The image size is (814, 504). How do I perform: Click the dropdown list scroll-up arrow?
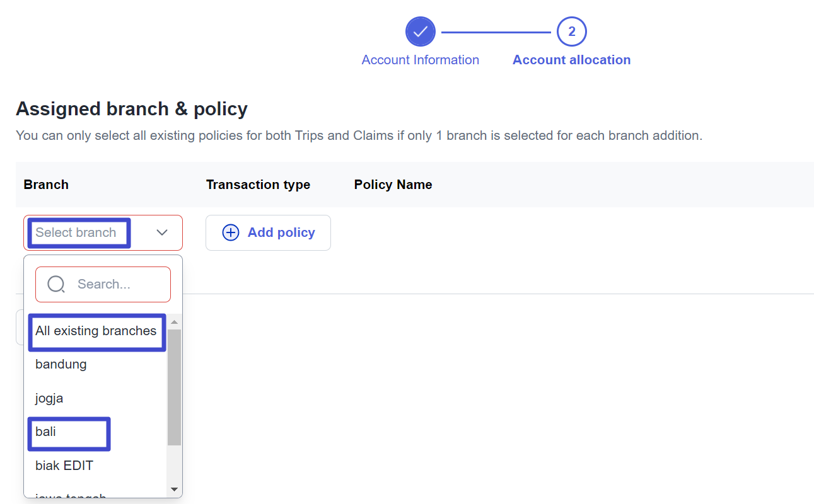(x=175, y=322)
